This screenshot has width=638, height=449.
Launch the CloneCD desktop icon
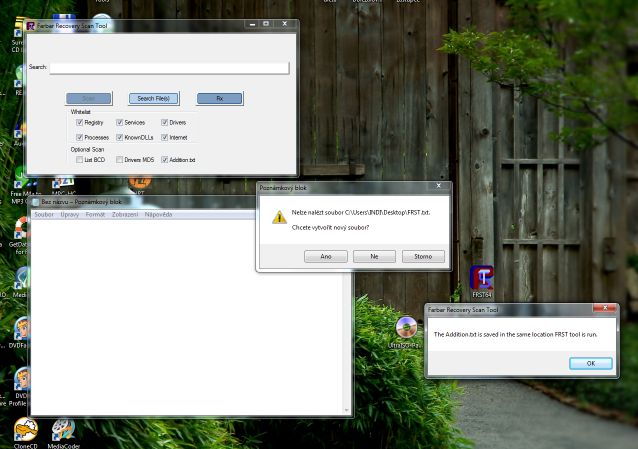click(25, 430)
